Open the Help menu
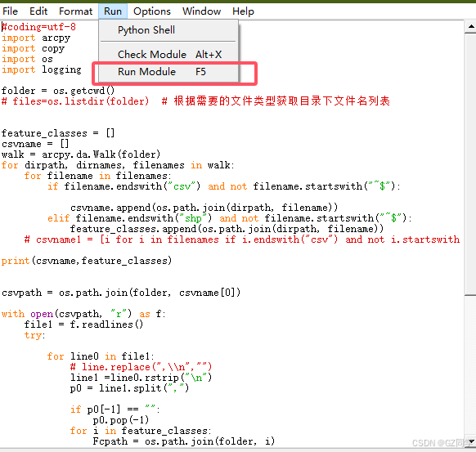The image size is (476, 452). 243,11
